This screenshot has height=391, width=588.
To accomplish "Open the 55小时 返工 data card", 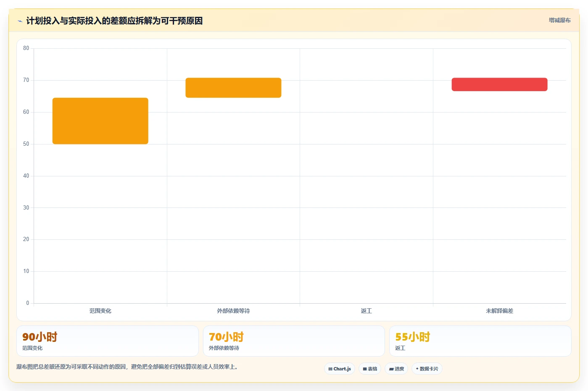I will [x=480, y=341].
